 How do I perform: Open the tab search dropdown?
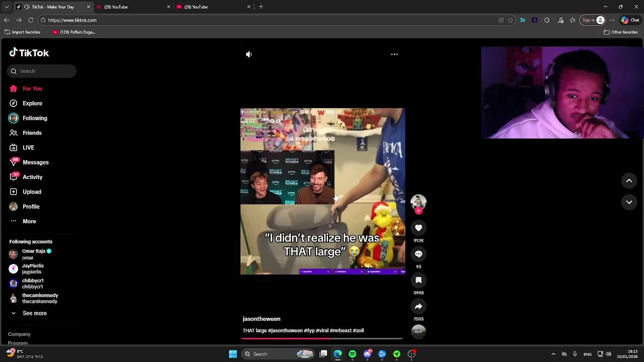click(7, 7)
